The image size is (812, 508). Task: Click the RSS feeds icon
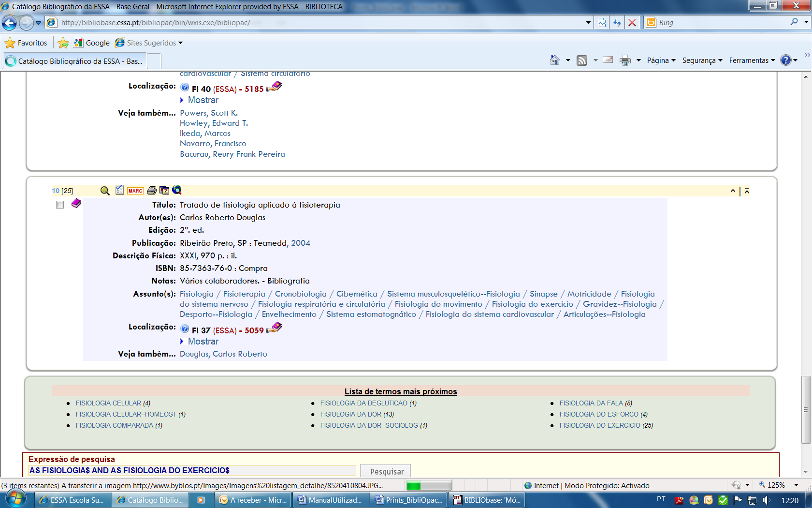point(582,60)
